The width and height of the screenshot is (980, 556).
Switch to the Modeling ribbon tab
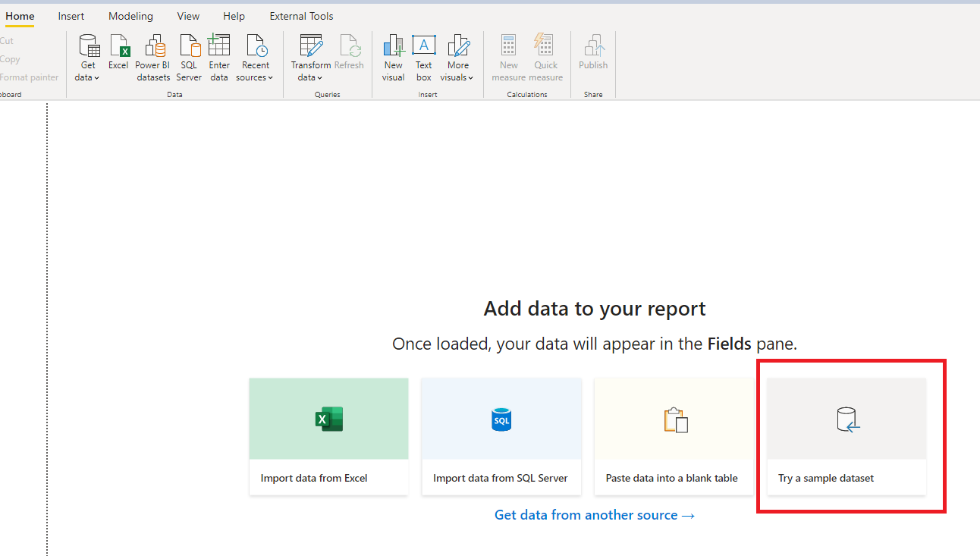pyautogui.click(x=130, y=15)
